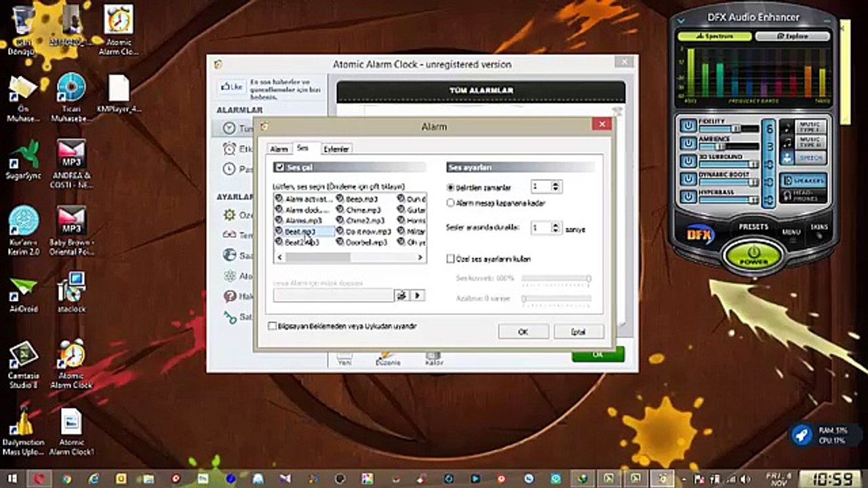Choose Headphones output in DFX
The width and height of the screenshot is (868, 488).
point(803,196)
